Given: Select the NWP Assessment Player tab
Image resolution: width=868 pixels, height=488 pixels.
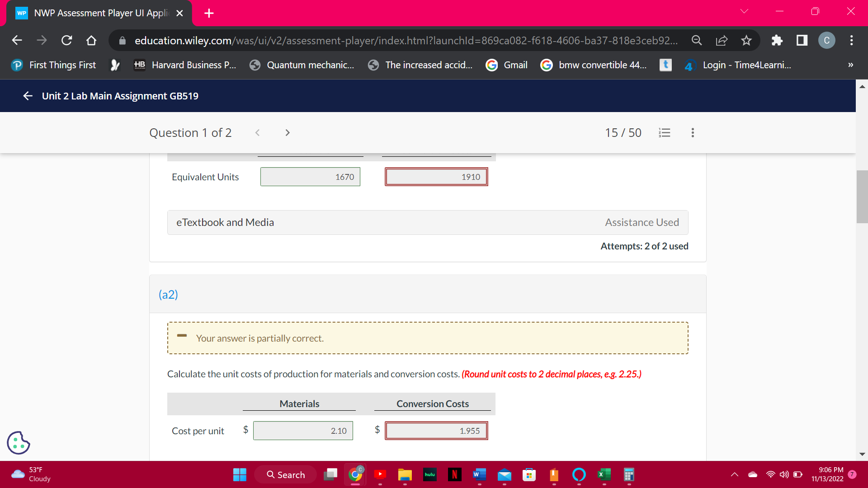Looking at the screenshot, I should coord(90,13).
